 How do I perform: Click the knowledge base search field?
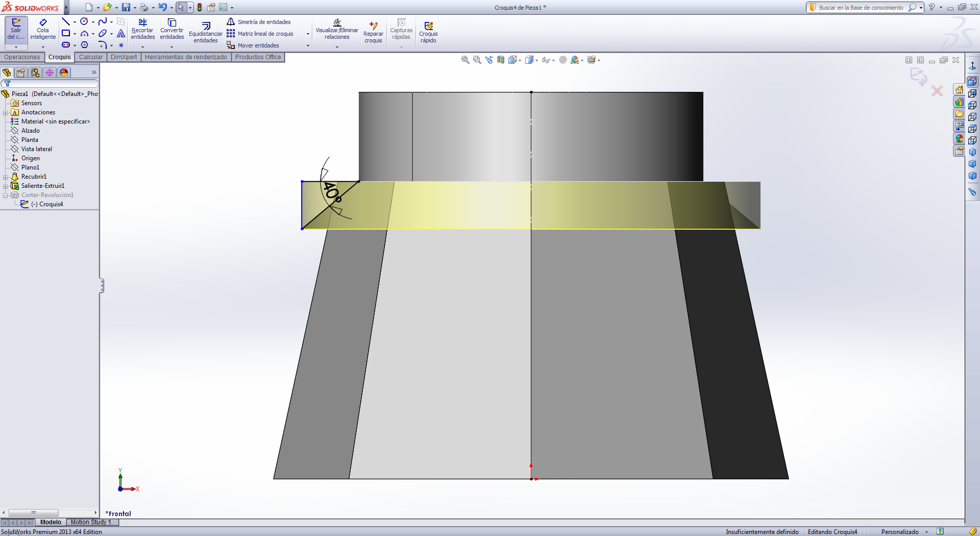[x=861, y=8]
